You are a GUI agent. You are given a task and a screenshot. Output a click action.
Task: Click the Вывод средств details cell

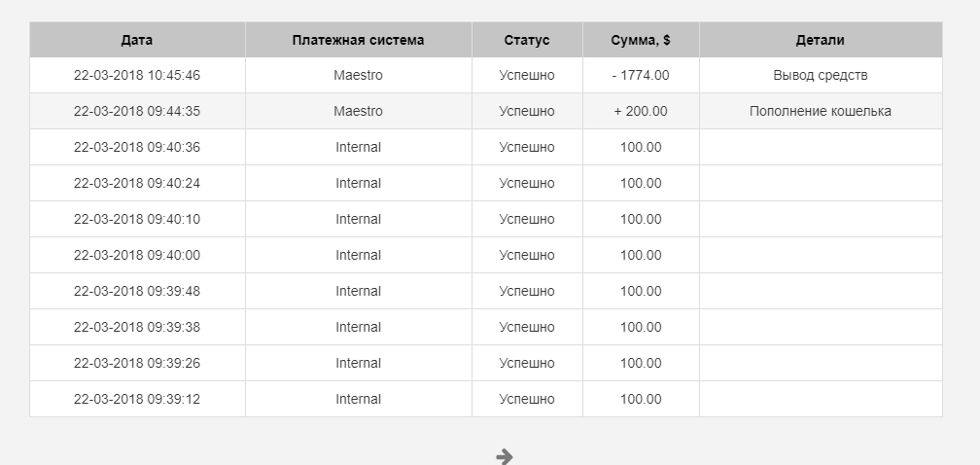click(x=820, y=75)
